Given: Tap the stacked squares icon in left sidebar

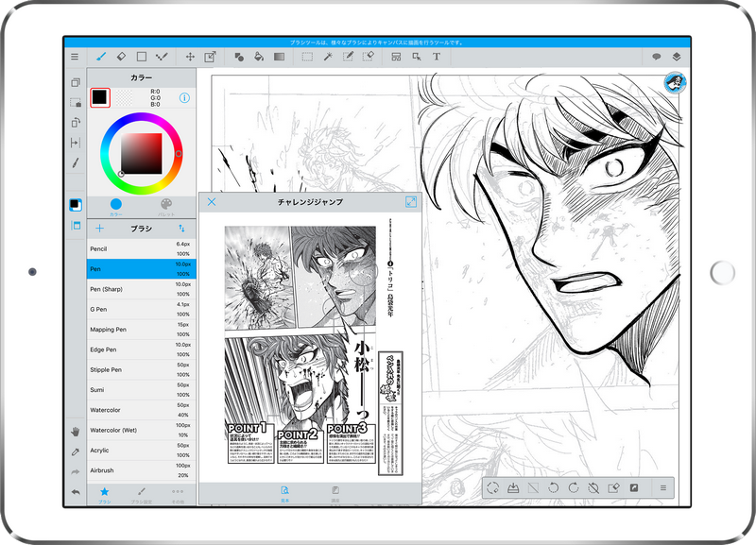Looking at the screenshot, I should [76, 82].
